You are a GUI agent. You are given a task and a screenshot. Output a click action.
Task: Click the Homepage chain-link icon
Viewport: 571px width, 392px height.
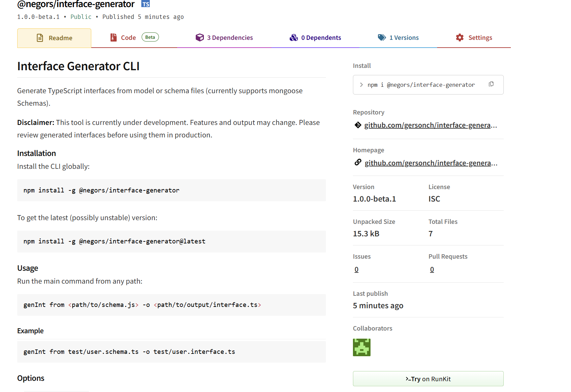[358, 162]
